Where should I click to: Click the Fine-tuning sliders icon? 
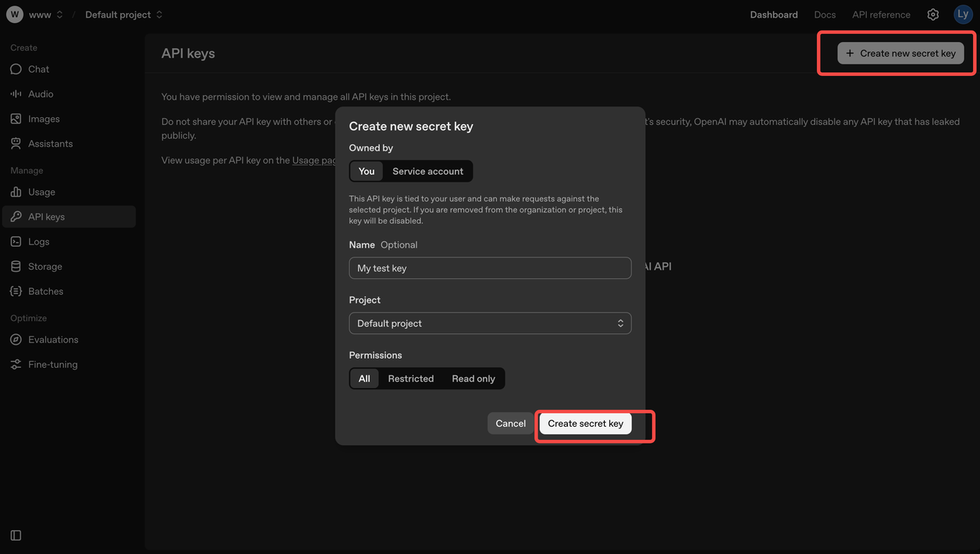tap(15, 365)
